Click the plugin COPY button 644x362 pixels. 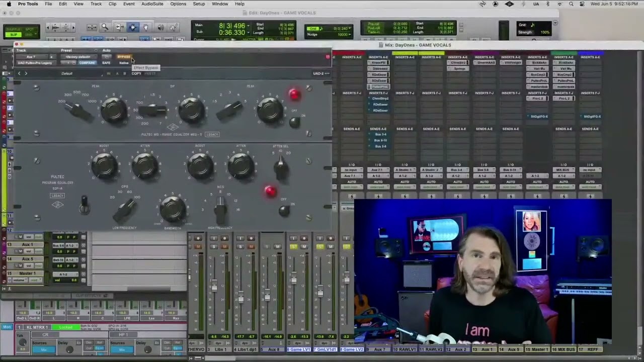coord(136,73)
